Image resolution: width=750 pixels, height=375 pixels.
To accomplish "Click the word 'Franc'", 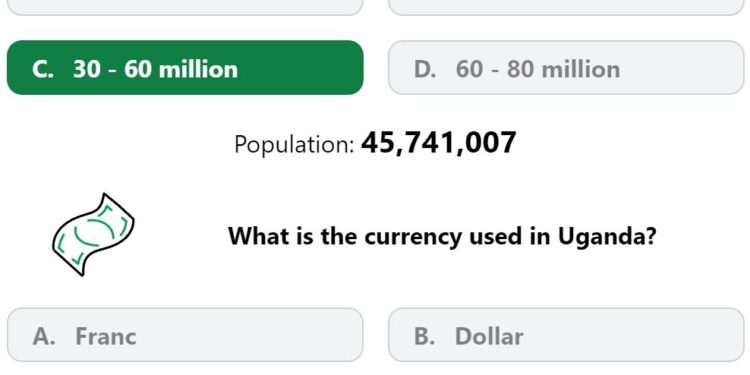I will (106, 336).
